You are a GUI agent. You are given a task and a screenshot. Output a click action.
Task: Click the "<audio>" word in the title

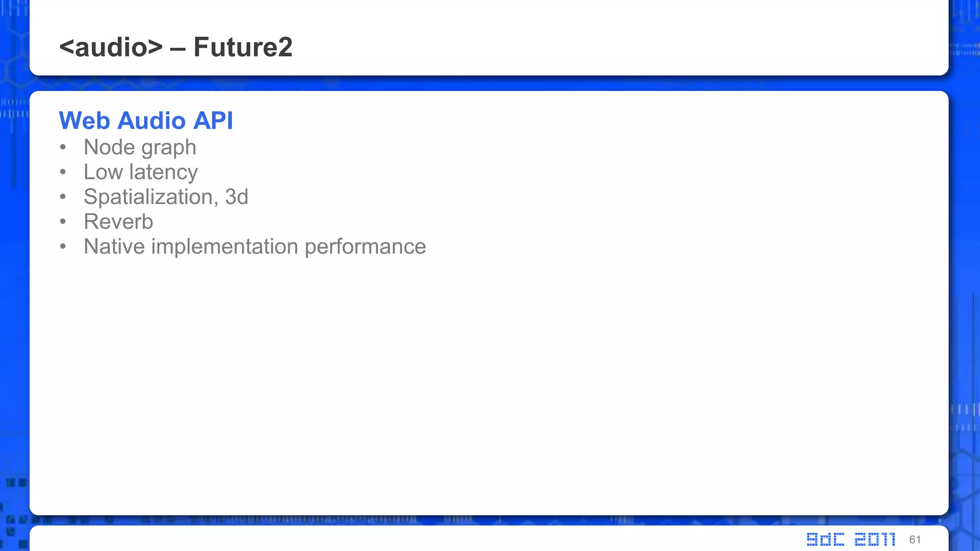(111, 47)
